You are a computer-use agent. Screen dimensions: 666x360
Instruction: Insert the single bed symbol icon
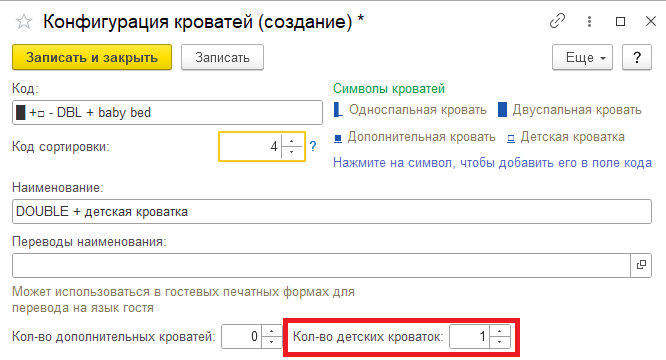click(x=338, y=110)
